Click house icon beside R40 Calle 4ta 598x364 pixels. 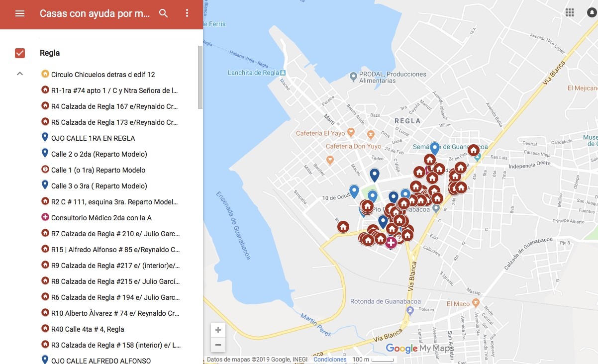click(45, 329)
